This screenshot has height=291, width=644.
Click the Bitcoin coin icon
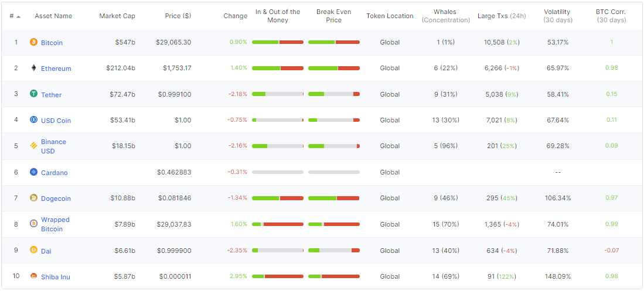33,42
